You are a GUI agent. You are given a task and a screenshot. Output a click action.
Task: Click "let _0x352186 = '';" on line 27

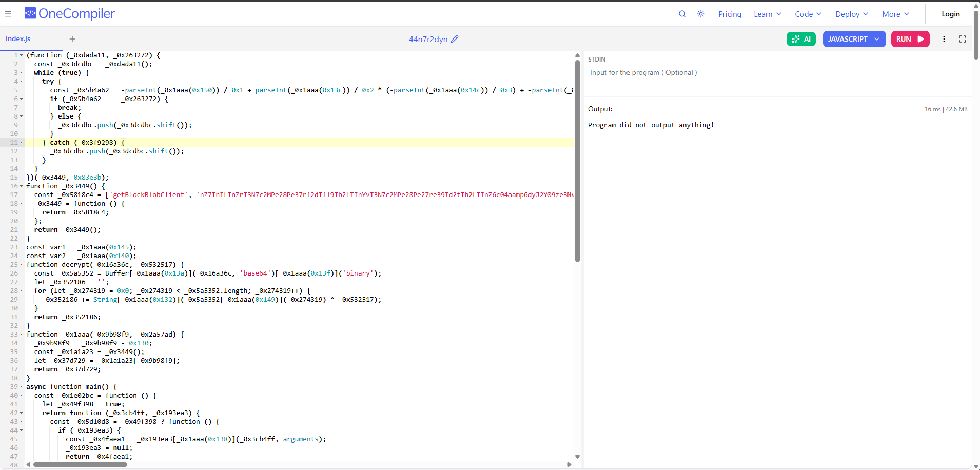(x=71, y=282)
